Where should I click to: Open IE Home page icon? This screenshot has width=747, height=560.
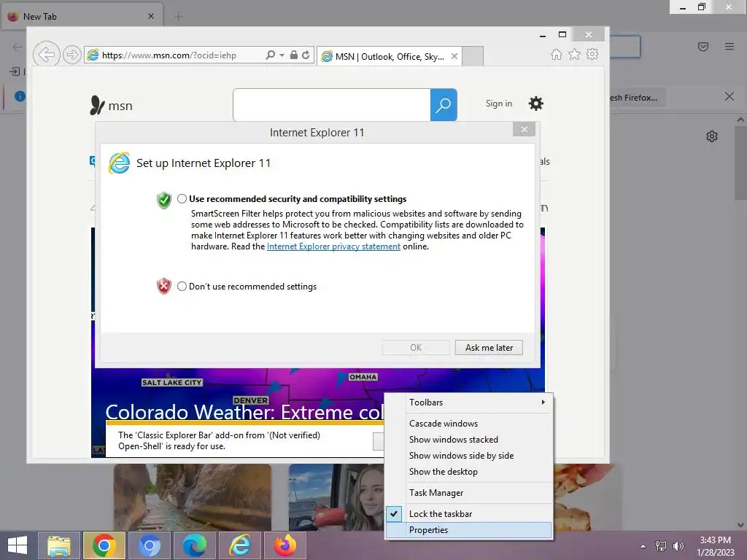tap(556, 54)
